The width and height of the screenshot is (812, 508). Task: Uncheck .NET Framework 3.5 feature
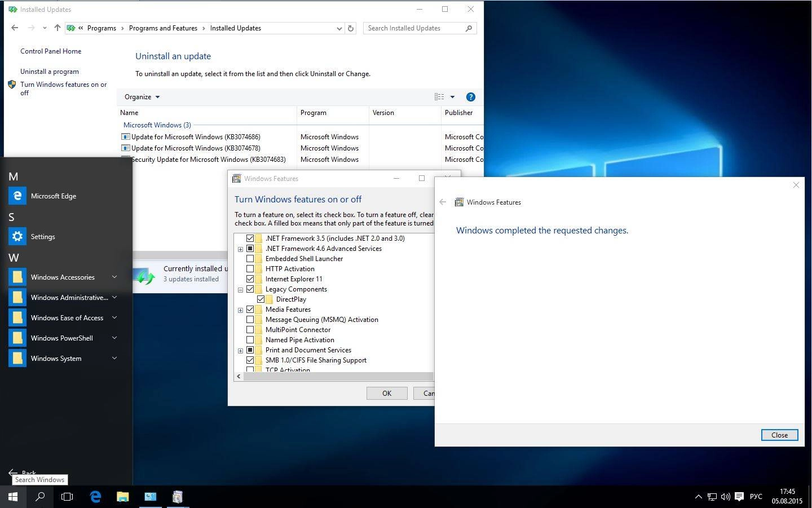pyautogui.click(x=250, y=238)
